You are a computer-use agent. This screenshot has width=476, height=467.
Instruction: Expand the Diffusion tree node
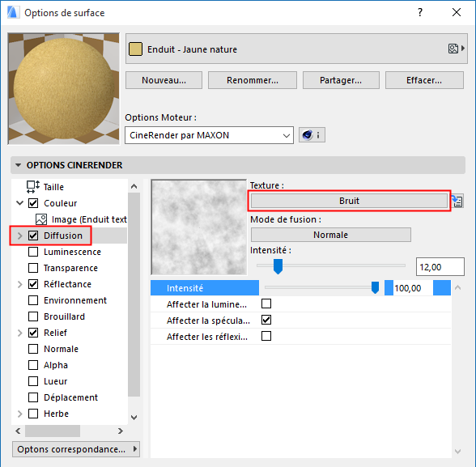click(20, 236)
